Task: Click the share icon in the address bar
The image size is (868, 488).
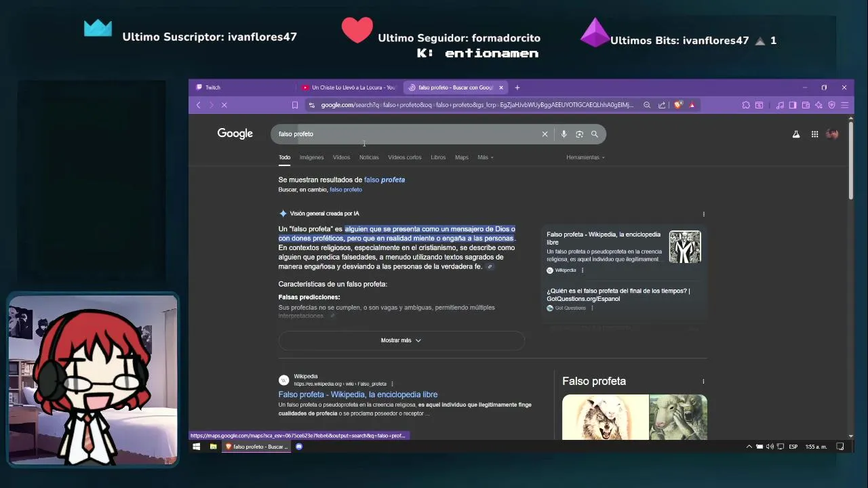Action: click(x=662, y=105)
